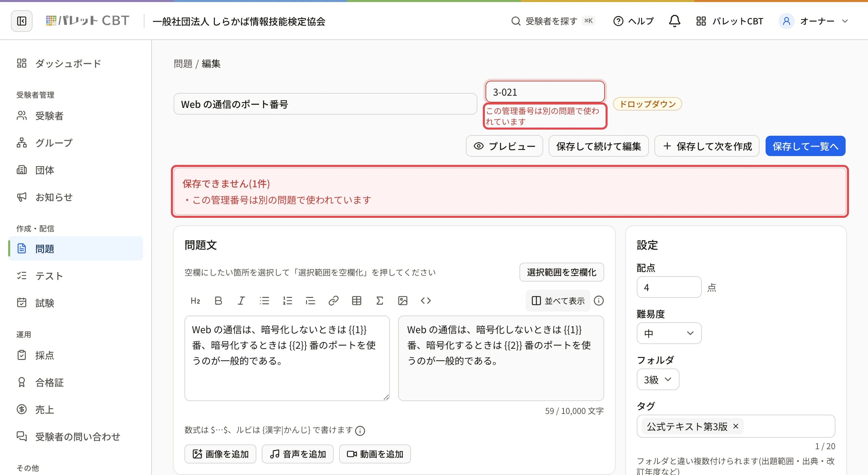868x475 pixels.
Task: Click 保存して次を作成
Action: click(707, 146)
